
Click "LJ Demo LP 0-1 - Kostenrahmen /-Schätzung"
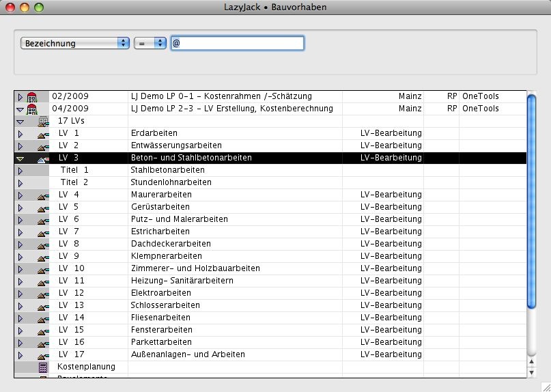pyautogui.click(x=221, y=96)
